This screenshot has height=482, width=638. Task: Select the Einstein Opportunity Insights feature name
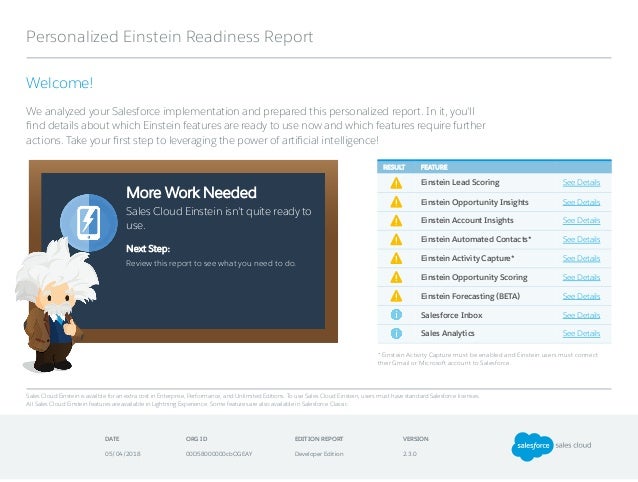(474, 202)
